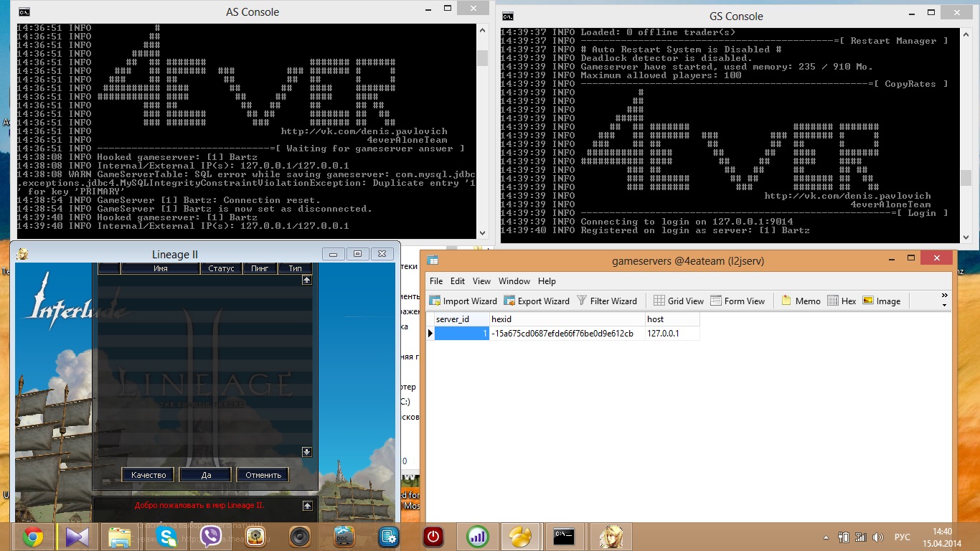
Task: Click the red power button icon on taskbar
Action: tap(433, 537)
